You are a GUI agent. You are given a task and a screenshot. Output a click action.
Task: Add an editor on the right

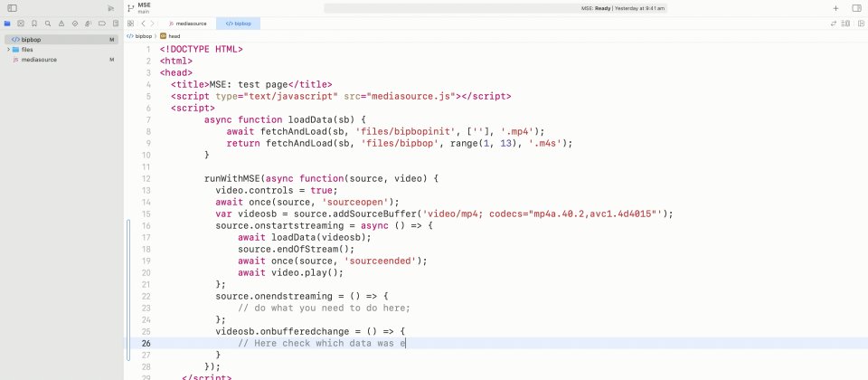861,24
